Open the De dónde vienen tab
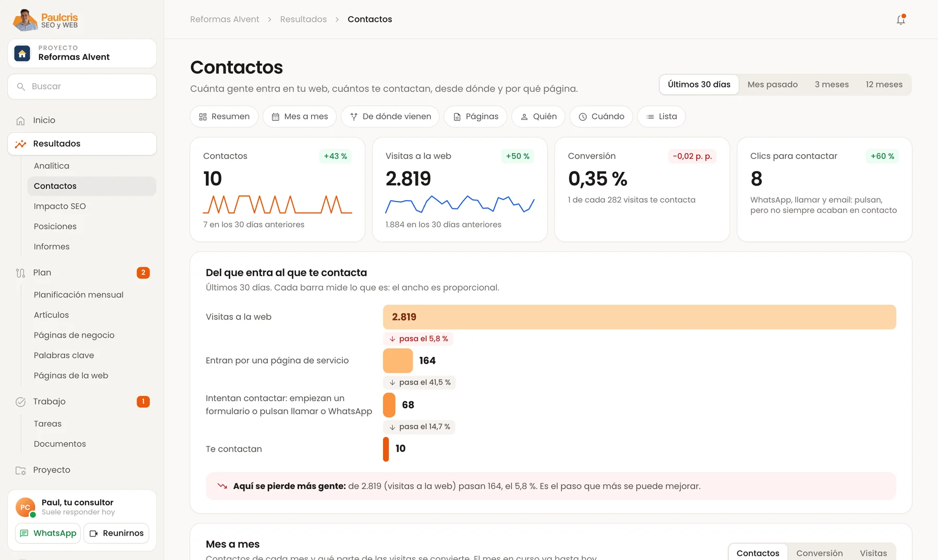Viewport: 938px width, 560px height. [390, 117]
